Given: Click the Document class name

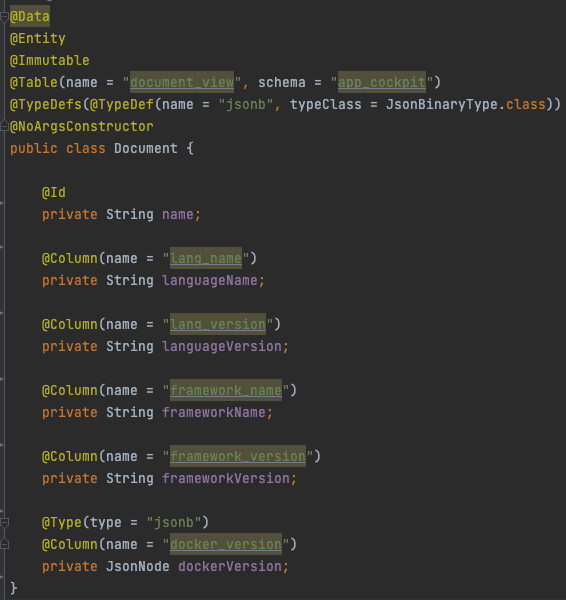Looking at the screenshot, I should [x=145, y=148].
